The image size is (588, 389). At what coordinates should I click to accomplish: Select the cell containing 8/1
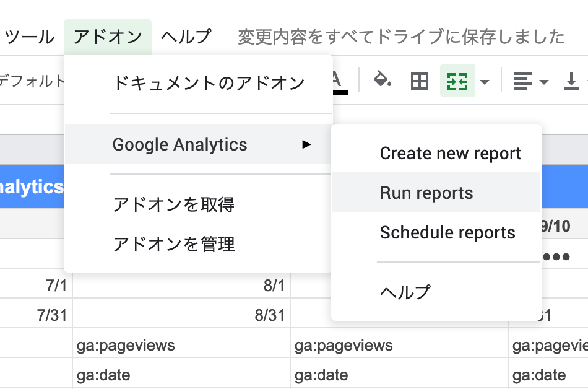tap(181, 285)
